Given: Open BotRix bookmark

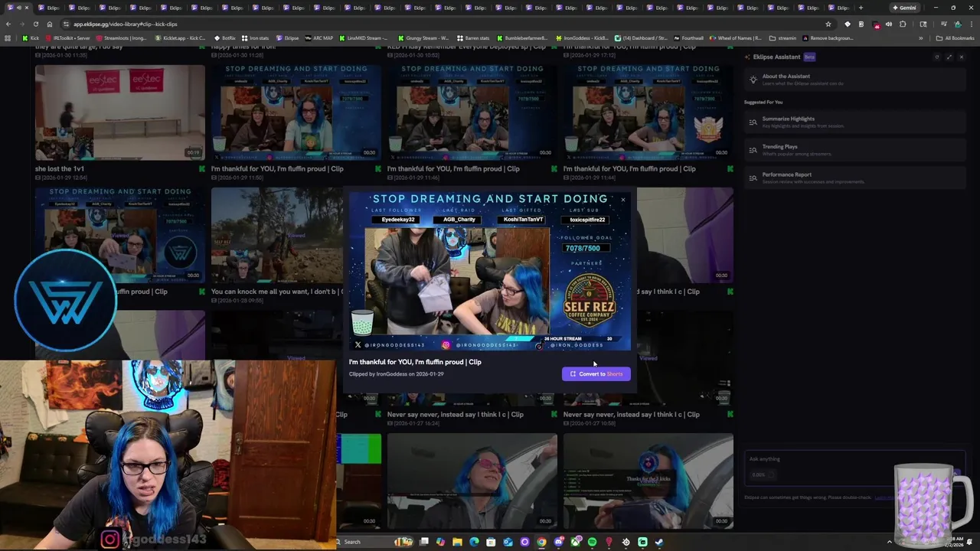Looking at the screenshot, I should (x=224, y=37).
